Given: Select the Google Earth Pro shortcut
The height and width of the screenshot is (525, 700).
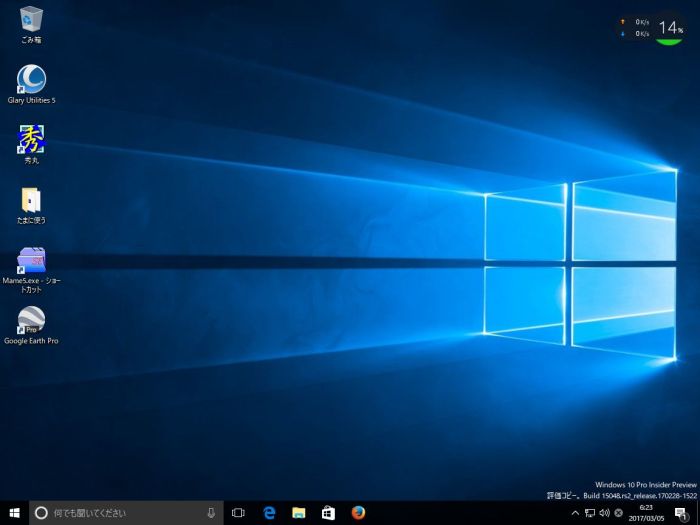Looking at the screenshot, I should tap(31, 320).
